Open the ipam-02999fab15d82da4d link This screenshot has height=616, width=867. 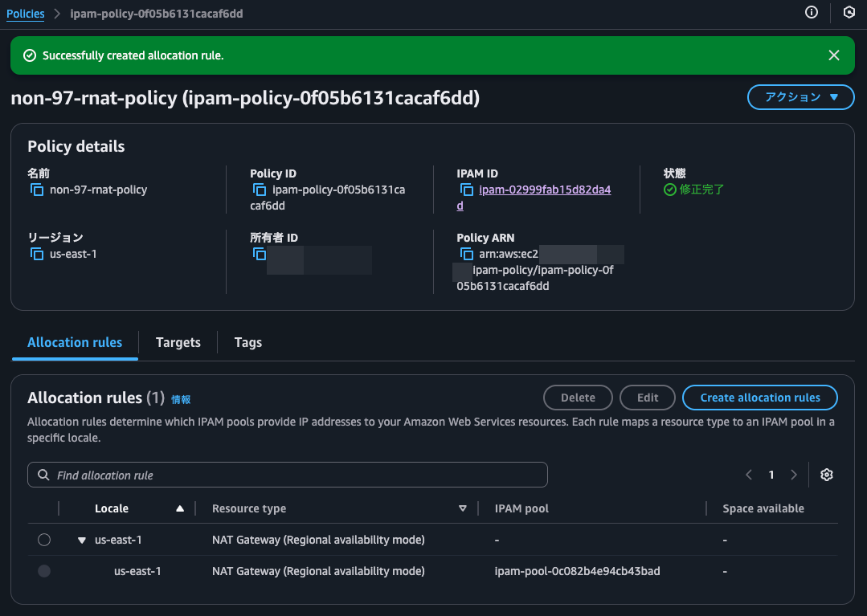coord(544,190)
